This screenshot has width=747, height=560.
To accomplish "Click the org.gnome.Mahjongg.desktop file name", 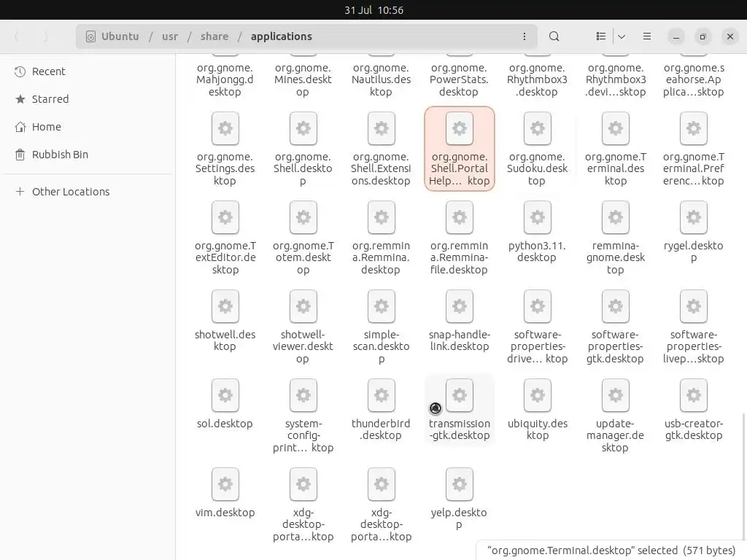I will [x=225, y=80].
